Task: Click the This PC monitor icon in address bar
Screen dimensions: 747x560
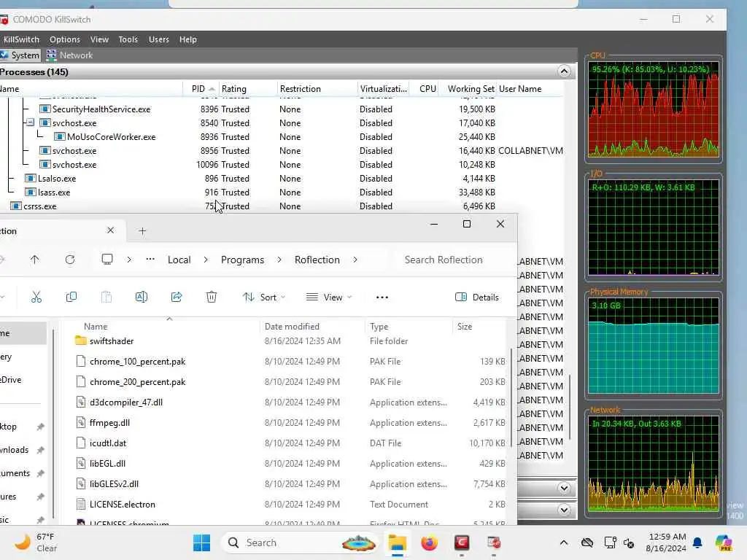Action: coord(107,260)
